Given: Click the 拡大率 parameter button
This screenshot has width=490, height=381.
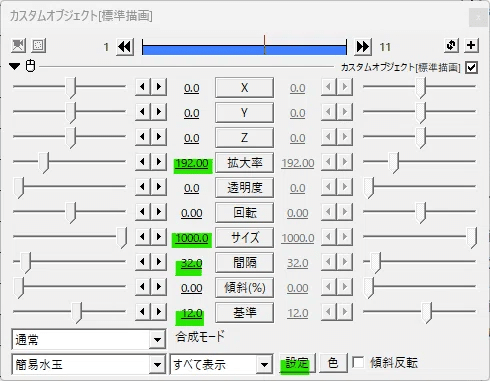Looking at the screenshot, I should pyautogui.click(x=244, y=163).
